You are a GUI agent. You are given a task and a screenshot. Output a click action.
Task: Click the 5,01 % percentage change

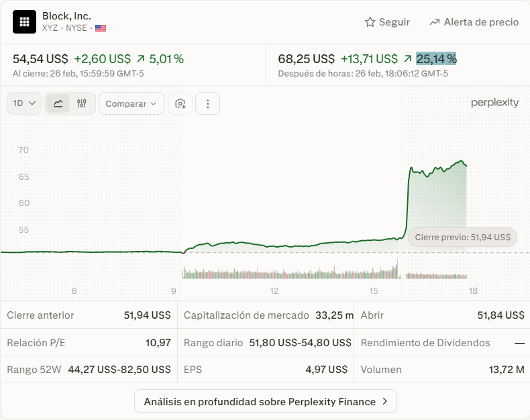[166, 59]
